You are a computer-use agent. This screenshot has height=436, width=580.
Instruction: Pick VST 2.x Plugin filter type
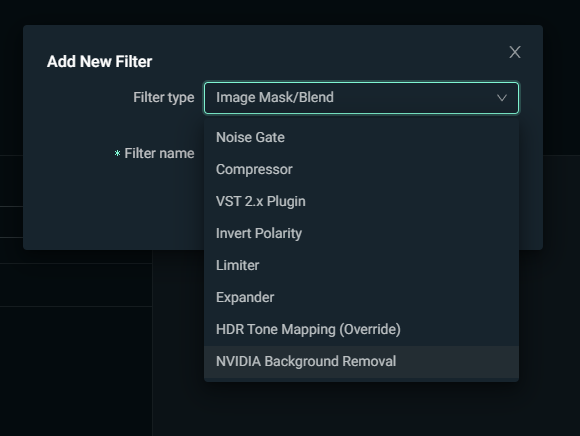pyautogui.click(x=361, y=202)
